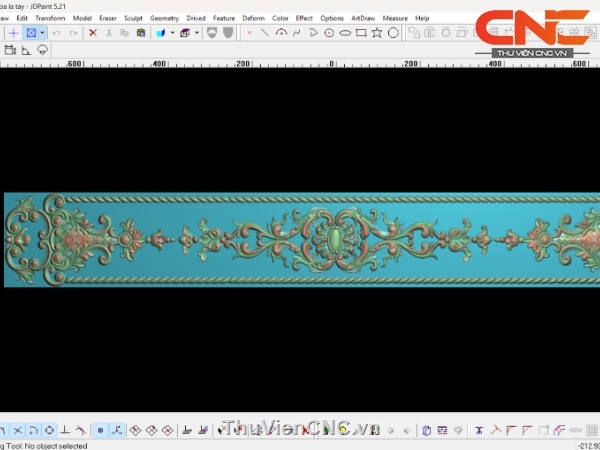The width and height of the screenshot is (600, 450).
Task: Click the Paste clipboard icon
Action: coord(141,33)
